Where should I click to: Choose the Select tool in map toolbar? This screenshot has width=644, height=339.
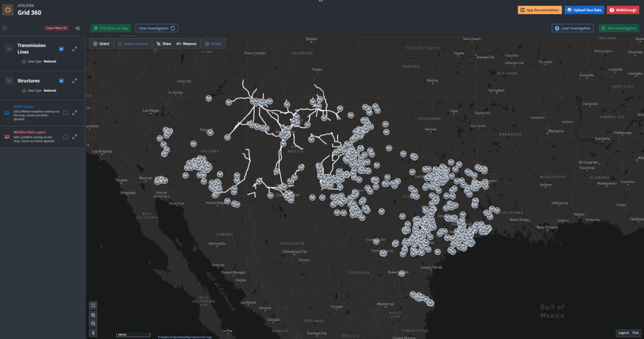point(101,43)
